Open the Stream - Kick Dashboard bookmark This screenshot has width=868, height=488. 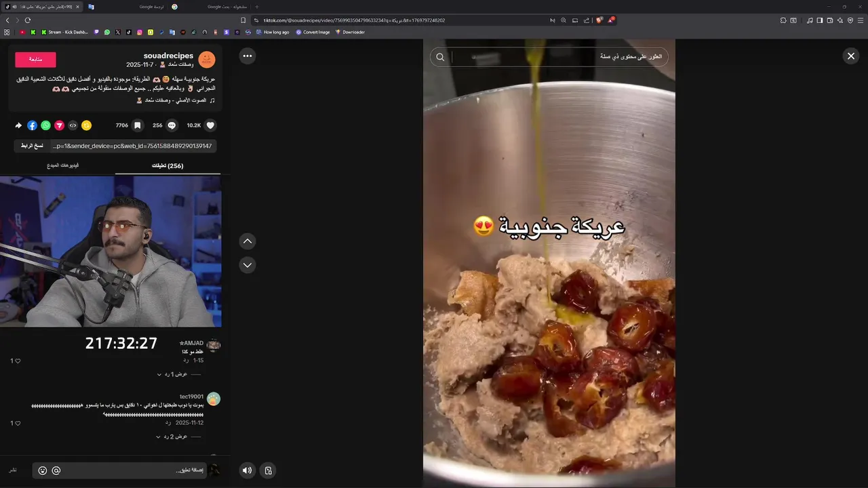[x=65, y=32]
